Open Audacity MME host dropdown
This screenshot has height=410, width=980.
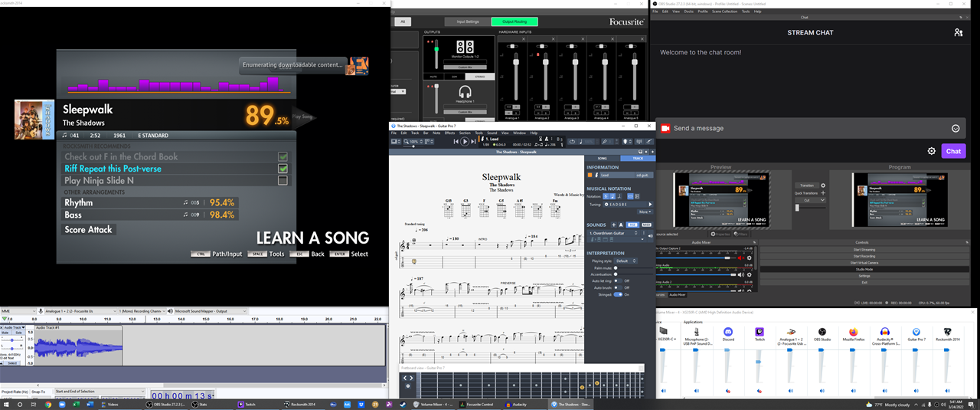18,311
